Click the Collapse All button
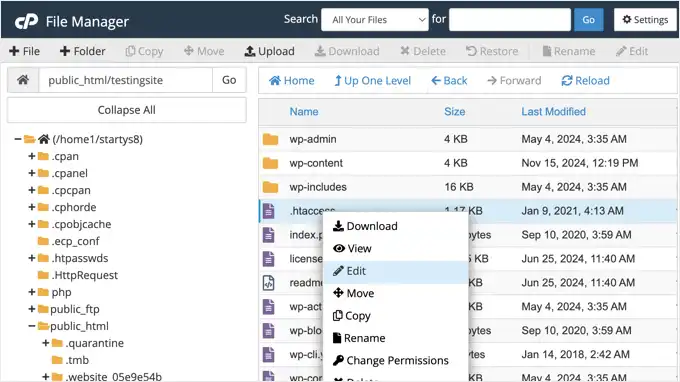Viewport: 680px width, 382px height. click(x=127, y=110)
